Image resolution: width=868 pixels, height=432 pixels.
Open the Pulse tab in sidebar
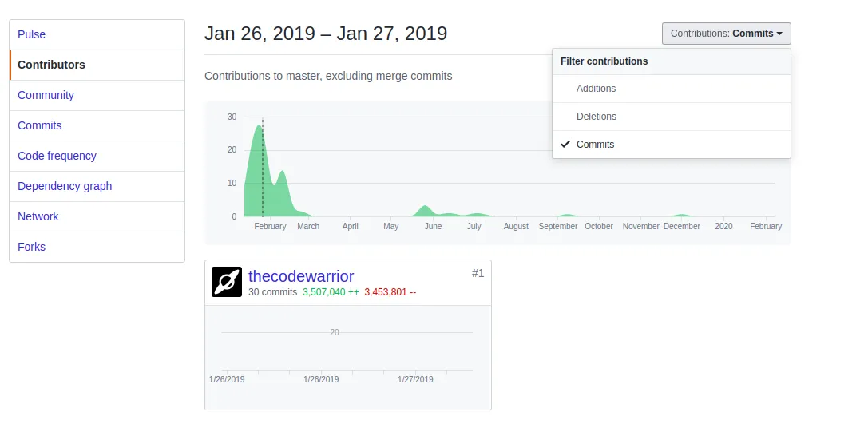tap(32, 34)
